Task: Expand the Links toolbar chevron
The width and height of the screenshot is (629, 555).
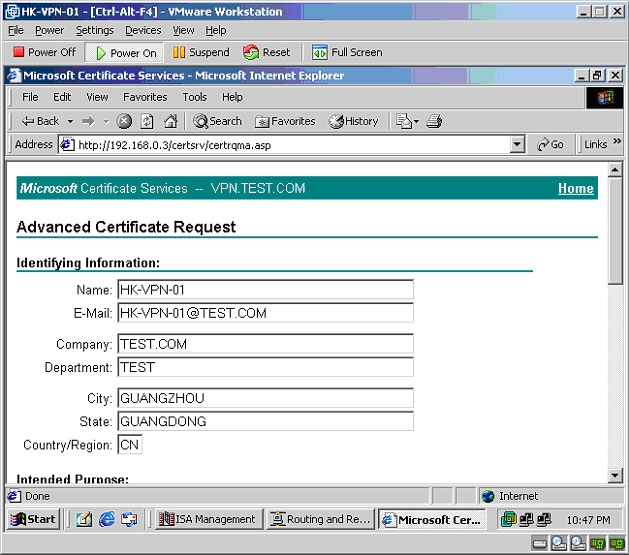Action: (x=617, y=143)
